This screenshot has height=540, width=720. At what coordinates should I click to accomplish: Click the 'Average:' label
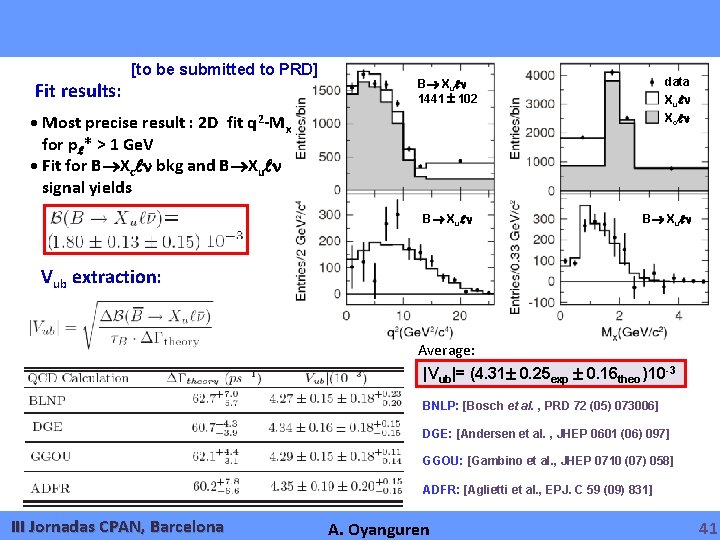pyautogui.click(x=446, y=350)
